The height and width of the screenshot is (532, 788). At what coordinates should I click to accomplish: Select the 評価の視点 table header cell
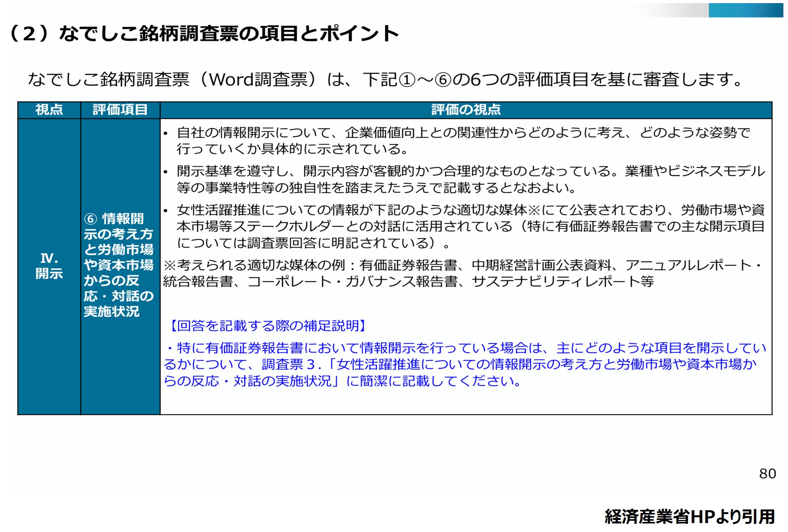point(465,110)
